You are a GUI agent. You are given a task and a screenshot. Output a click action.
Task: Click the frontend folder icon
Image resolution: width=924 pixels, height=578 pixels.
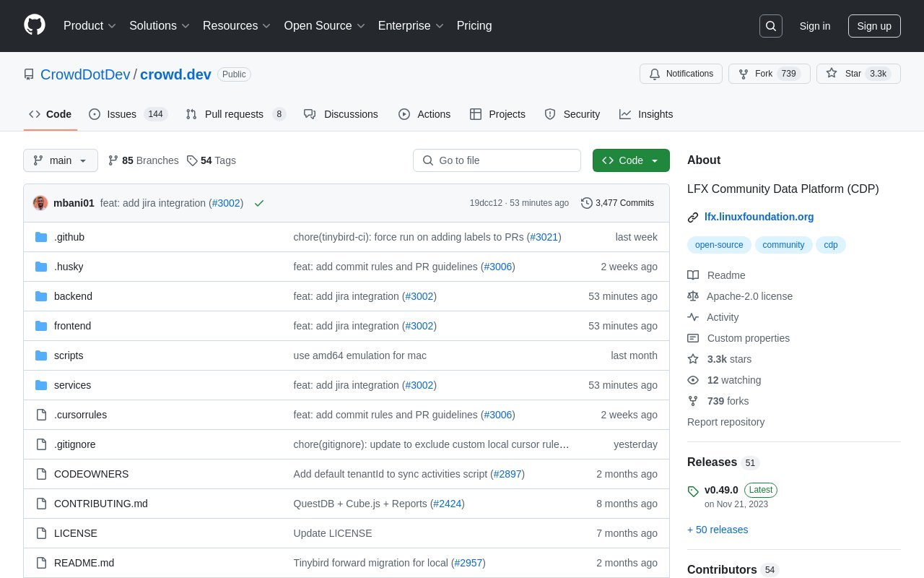coord(41,326)
